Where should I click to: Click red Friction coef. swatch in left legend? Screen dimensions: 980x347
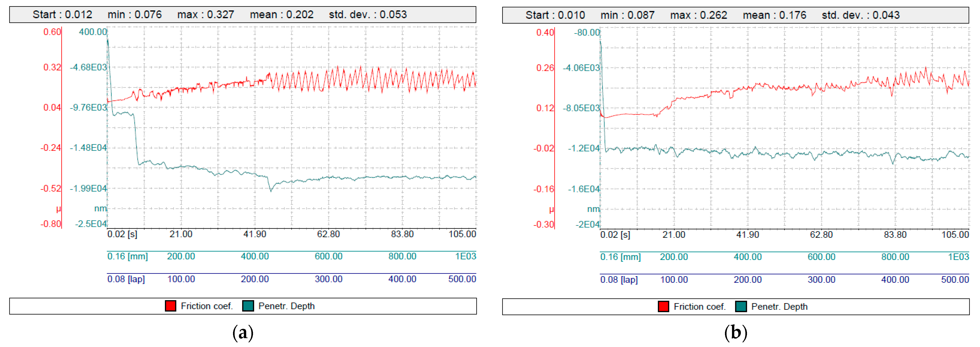pyautogui.click(x=170, y=306)
